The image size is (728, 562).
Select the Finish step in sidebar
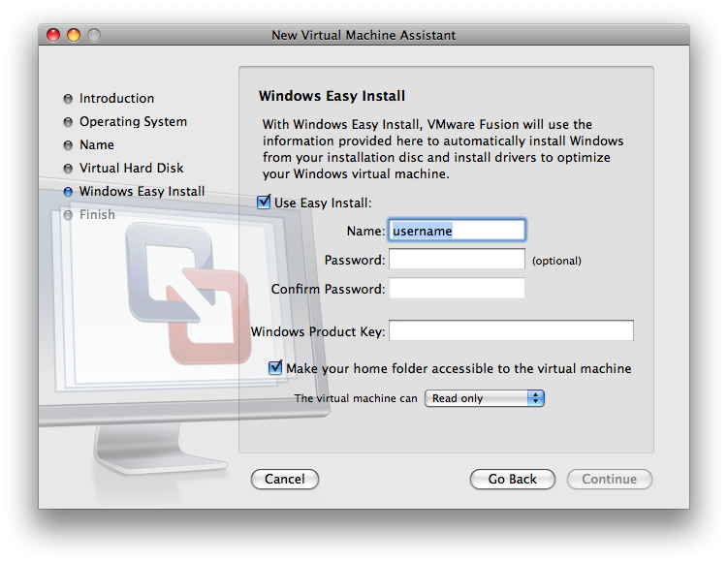[x=97, y=214]
